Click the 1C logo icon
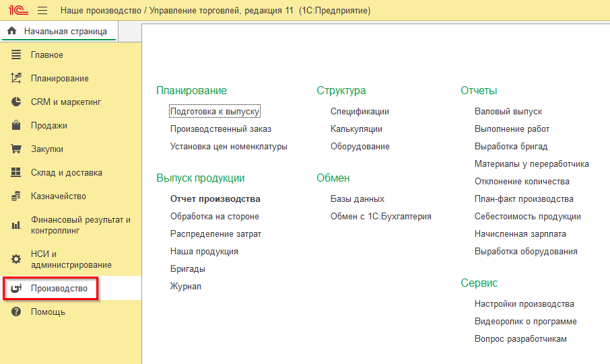 point(17,11)
